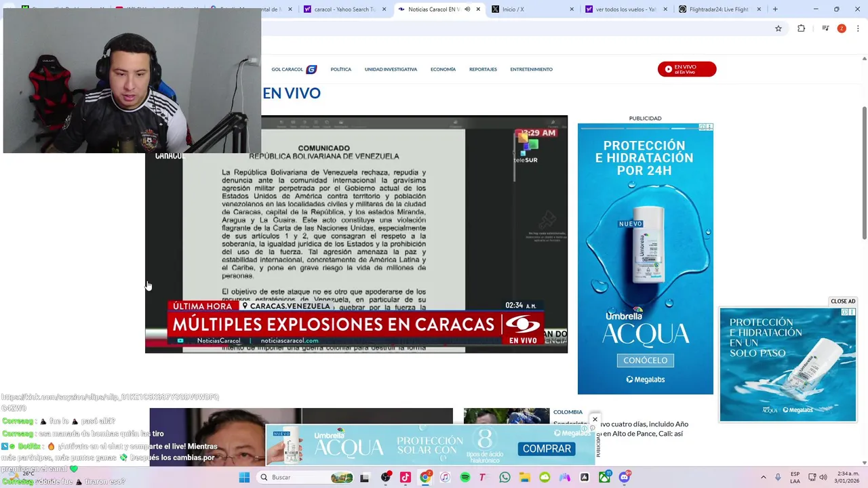Open ENTRETENIMIENTO section
The width and height of the screenshot is (868, 488).
531,69
